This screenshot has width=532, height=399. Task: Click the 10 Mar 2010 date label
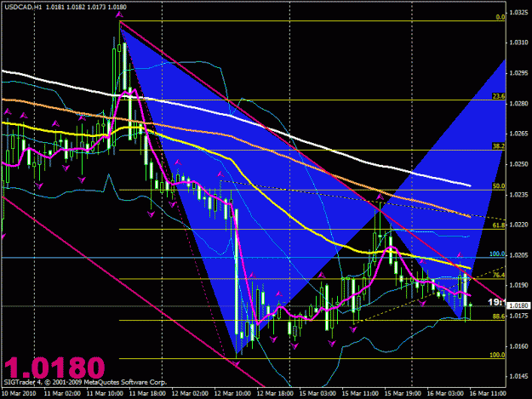pyautogui.click(x=19, y=394)
